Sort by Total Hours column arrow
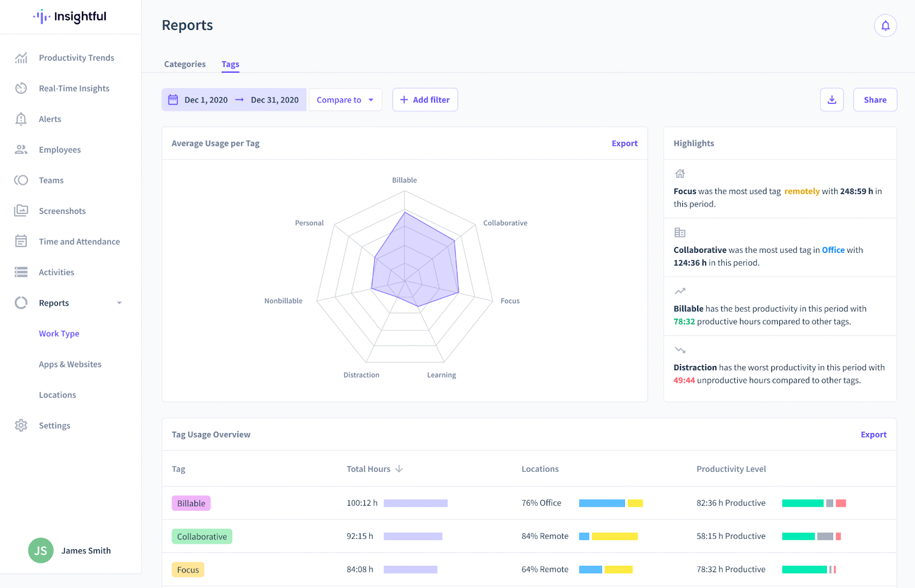 click(x=399, y=469)
